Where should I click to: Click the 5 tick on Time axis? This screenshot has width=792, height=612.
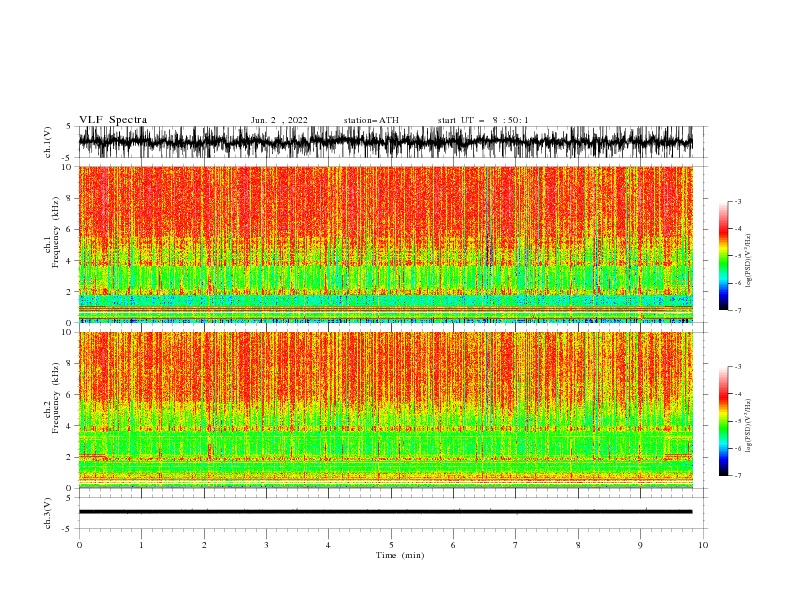391,545
